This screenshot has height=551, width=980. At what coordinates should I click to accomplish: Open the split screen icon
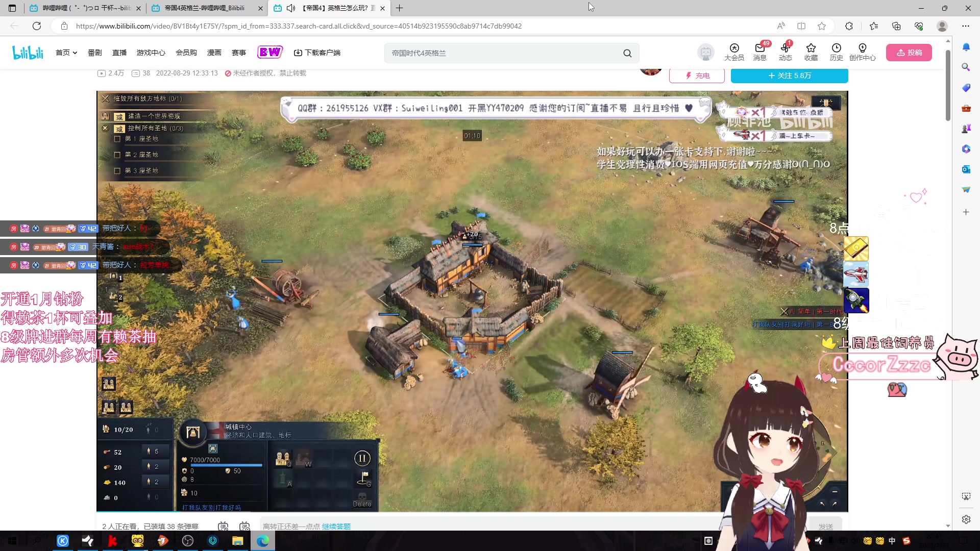[x=801, y=26]
